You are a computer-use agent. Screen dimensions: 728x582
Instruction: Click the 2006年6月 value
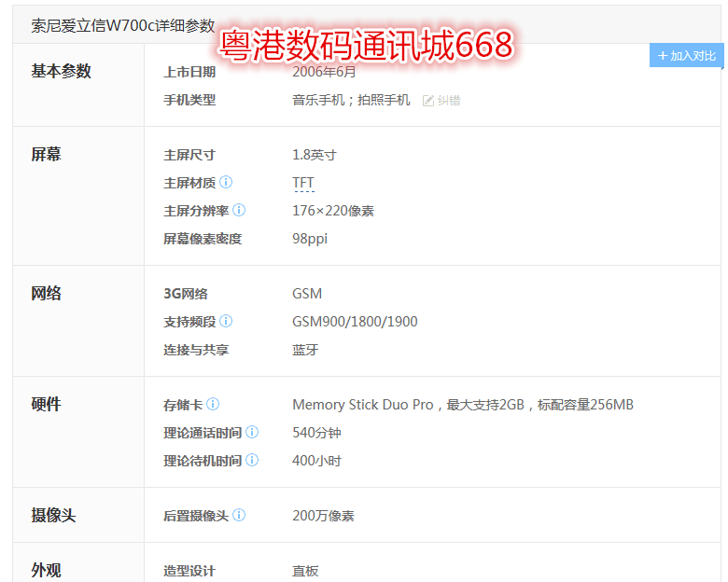(324, 72)
